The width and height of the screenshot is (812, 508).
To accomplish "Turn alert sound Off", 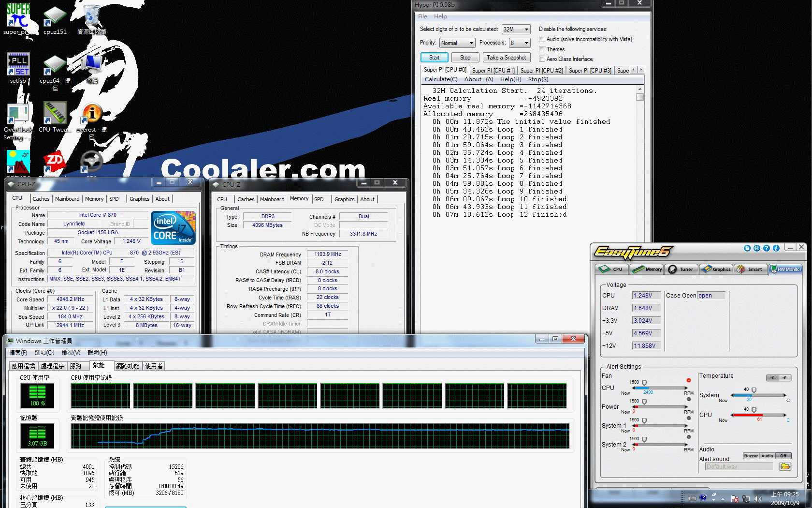I will pos(783,456).
